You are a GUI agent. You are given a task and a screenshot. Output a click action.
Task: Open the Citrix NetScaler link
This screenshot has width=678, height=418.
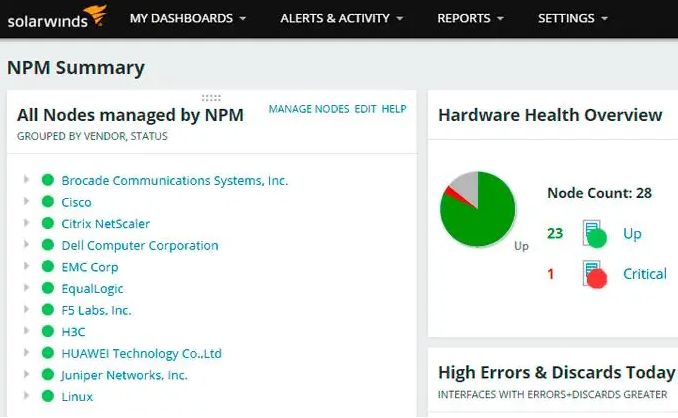click(106, 224)
